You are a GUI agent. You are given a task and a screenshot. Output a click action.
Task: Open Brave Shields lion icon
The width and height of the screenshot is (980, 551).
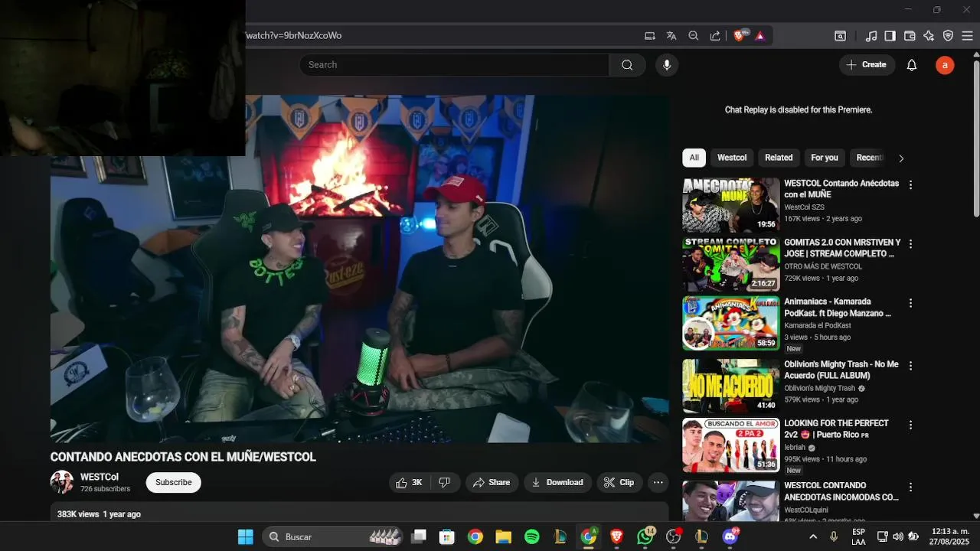pos(740,35)
